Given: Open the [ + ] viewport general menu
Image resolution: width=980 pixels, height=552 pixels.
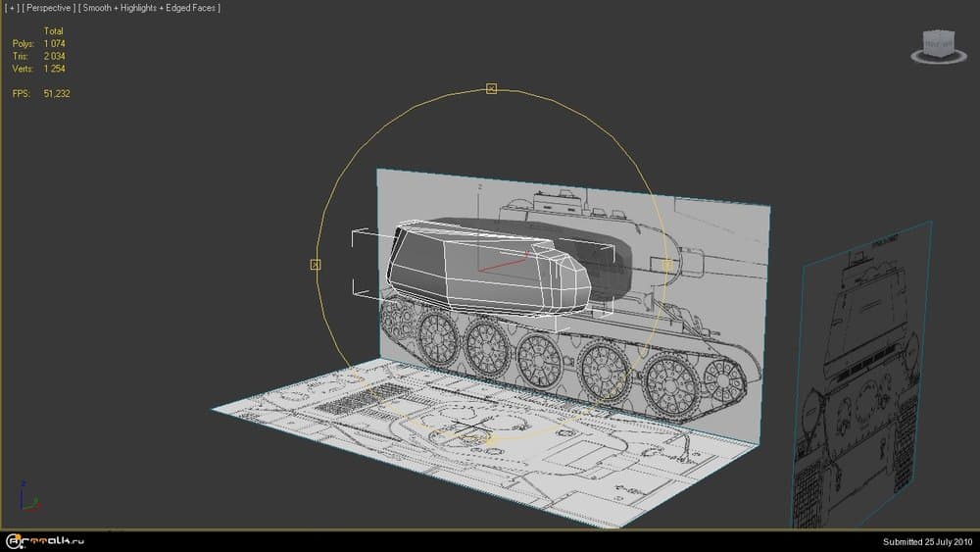Looking at the screenshot, I should [13, 8].
